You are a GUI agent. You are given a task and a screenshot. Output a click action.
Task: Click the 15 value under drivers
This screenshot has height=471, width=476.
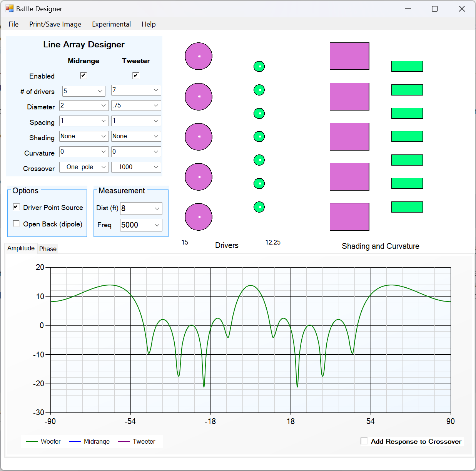[185, 242]
